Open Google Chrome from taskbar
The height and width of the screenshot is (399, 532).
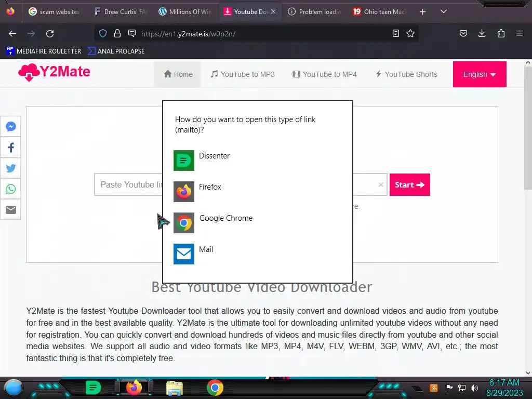pyautogui.click(x=215, y=388)
